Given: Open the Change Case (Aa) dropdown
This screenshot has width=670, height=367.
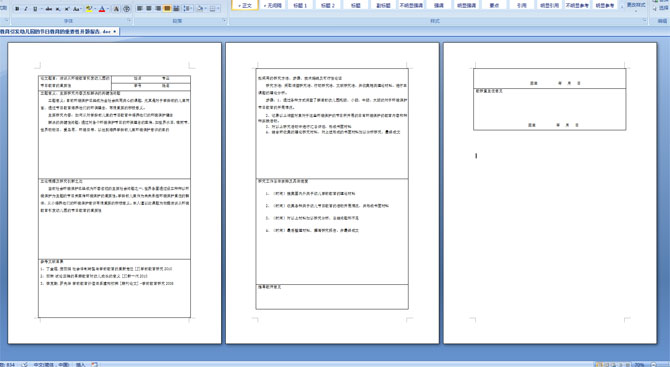Looking at the screenshot, I should [x=77, y=9].
